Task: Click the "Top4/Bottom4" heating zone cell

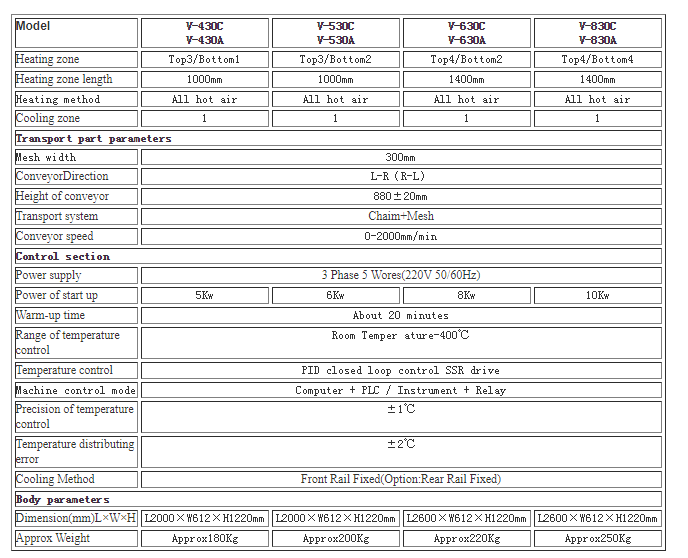Action: point(597,60)
